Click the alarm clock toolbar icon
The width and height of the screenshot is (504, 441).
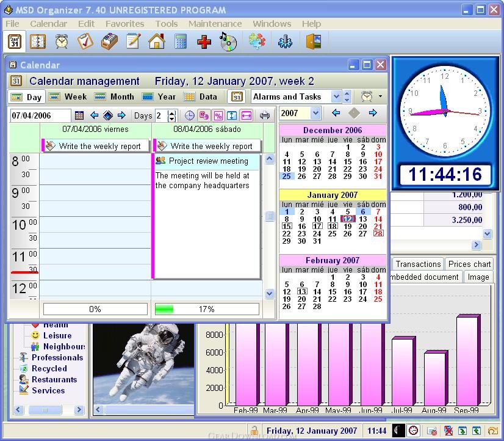click(x=62, y=42)
